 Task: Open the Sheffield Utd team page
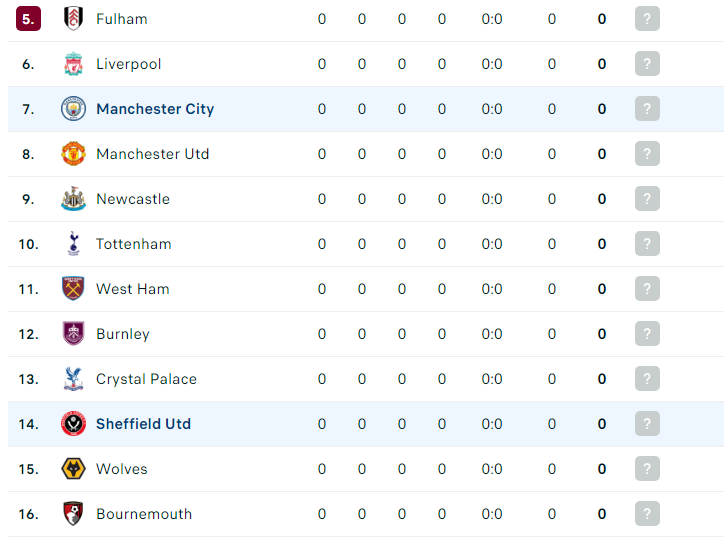tap(143, 424)
